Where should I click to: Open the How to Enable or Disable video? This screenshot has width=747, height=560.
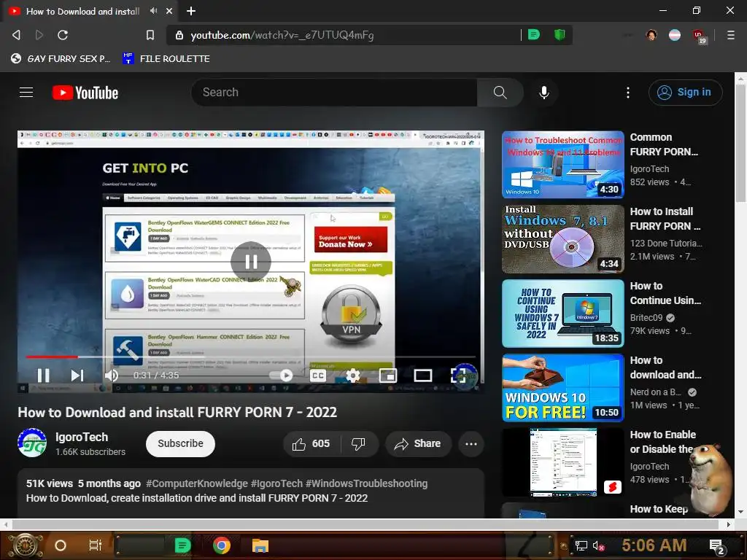click(x=563, y=462)
